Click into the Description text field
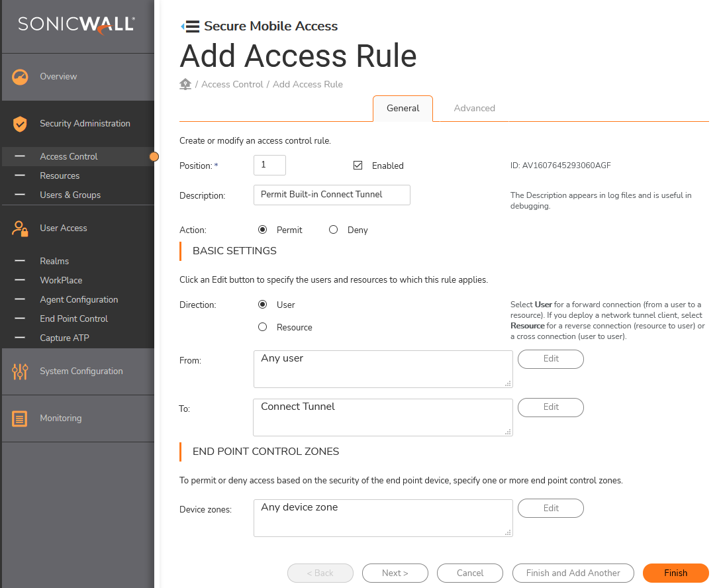This screenshot has height=588, width=721. point(332,195)
